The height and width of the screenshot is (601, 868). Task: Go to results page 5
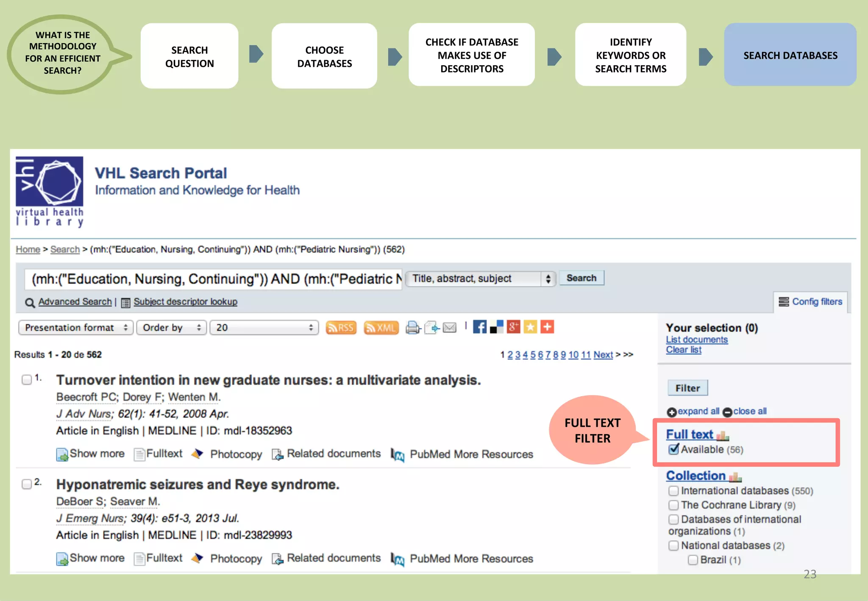pyautogui.click(x=533, y=355)
